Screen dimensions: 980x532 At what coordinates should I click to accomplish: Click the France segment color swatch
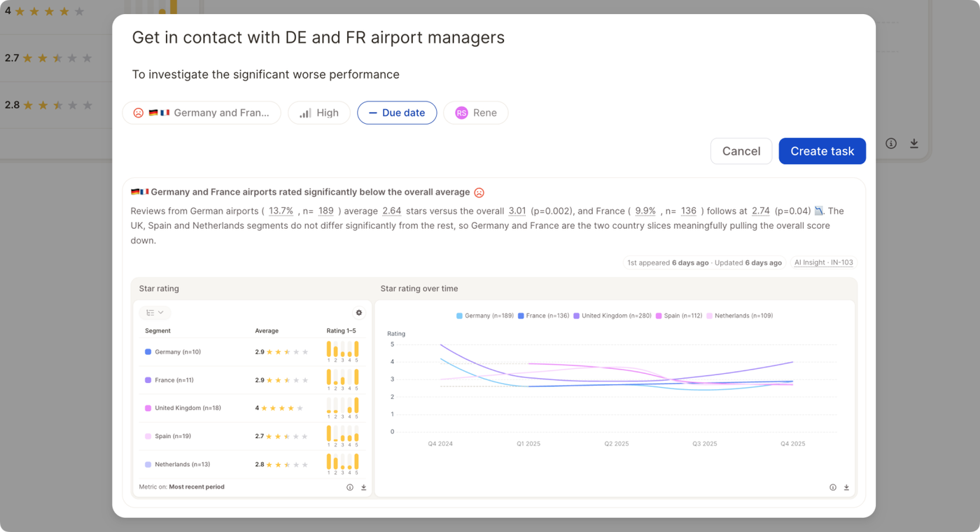click(148, 380)
